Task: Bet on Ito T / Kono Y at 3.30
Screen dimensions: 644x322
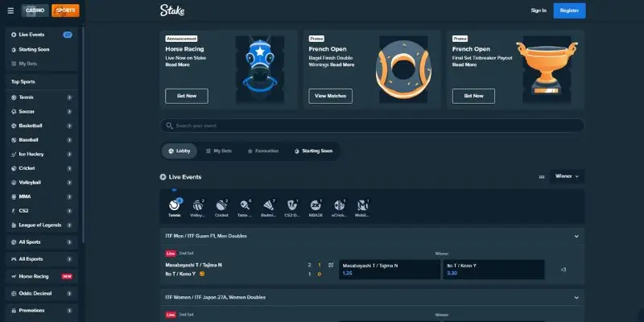Action: point(493,270)
